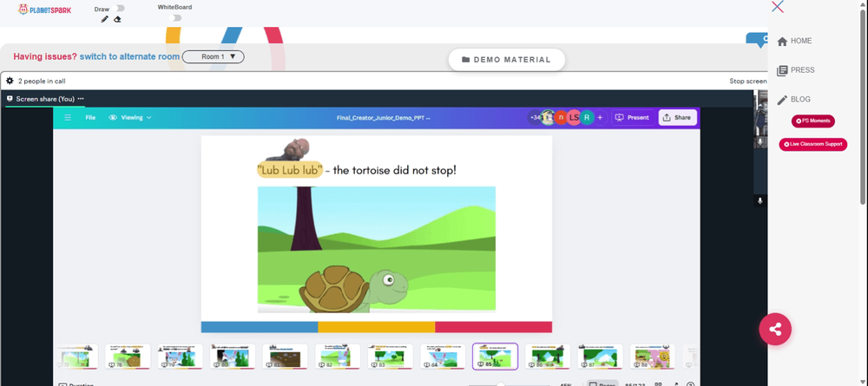Viewport: 868px width, 386px height.
Task: Click the Canva Share button
Action: pos(677,117)
